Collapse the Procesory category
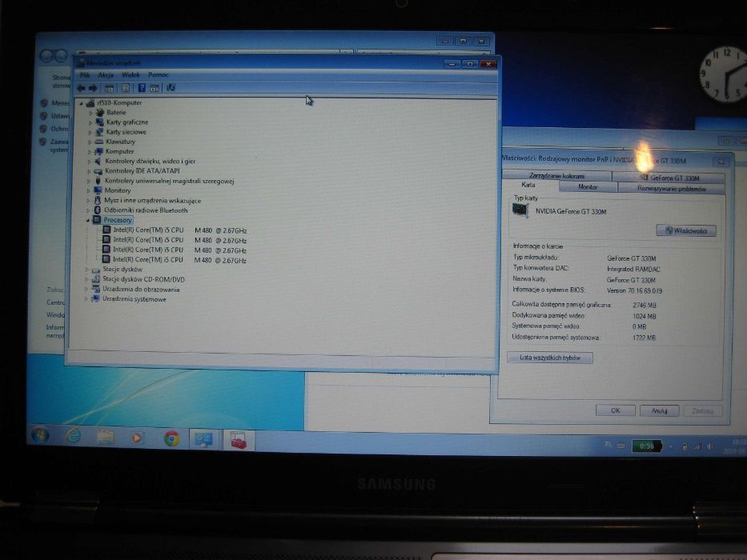 point(87,221)
